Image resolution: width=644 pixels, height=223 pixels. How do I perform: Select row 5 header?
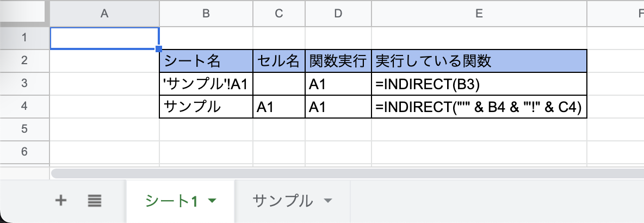coord(24,129)
